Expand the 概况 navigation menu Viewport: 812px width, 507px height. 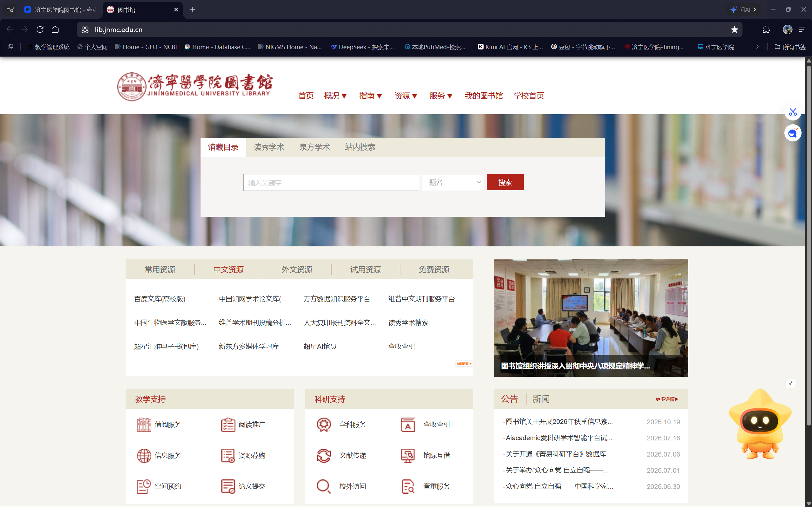tap(335, 96)
